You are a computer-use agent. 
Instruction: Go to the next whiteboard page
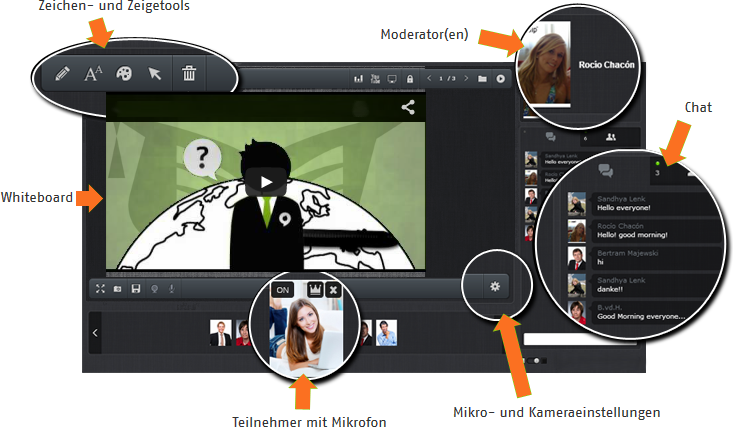465,78
